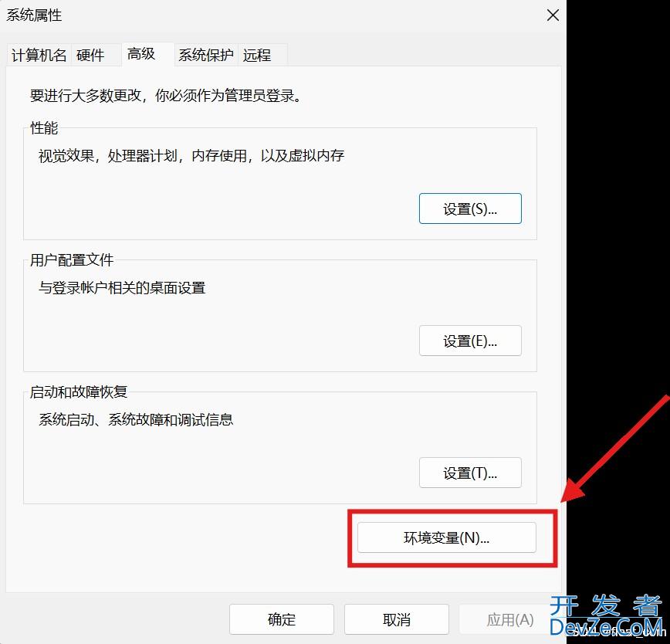Click the greyed-out 应用(A) button

click(509, 619)
